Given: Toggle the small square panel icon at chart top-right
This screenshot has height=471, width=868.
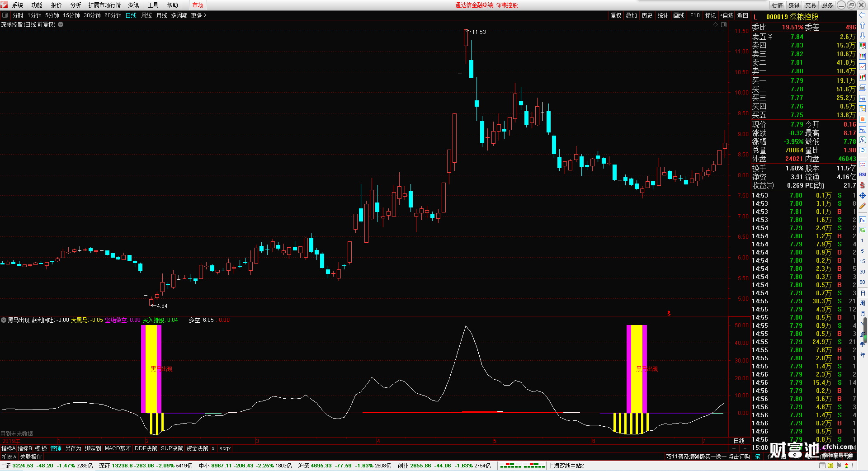Looking at the screenshot, I should click(723, 25).
